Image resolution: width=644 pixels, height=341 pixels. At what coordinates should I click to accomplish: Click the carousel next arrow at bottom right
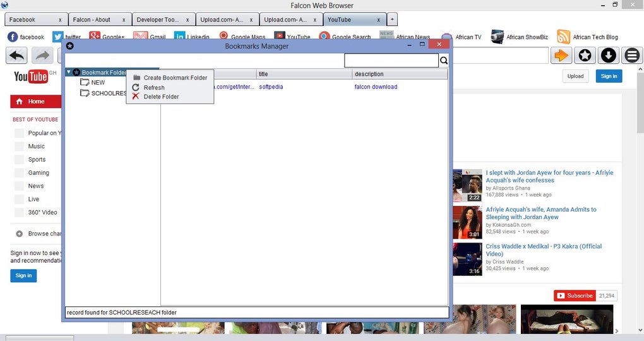pyautogui.click(x=616, y=331)
